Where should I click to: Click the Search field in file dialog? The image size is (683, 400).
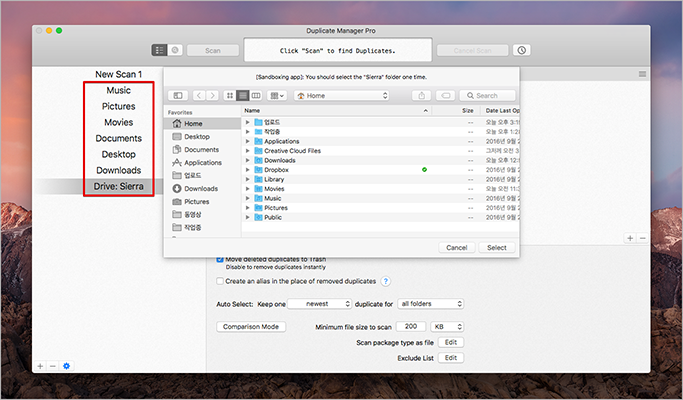pyautogui.click(x=487, y=95)
